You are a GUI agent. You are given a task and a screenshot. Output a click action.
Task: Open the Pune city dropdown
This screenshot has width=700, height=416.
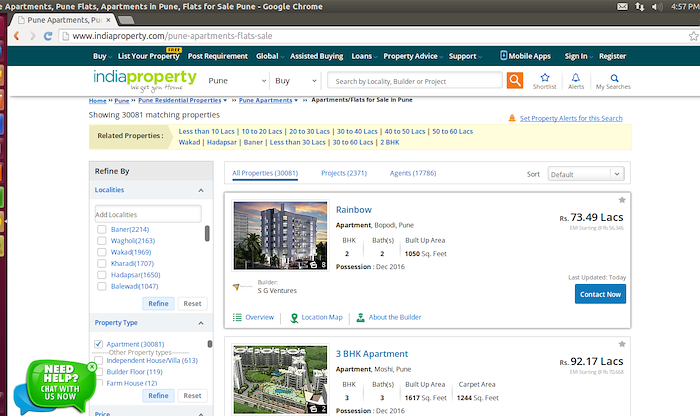click(237, 81)
